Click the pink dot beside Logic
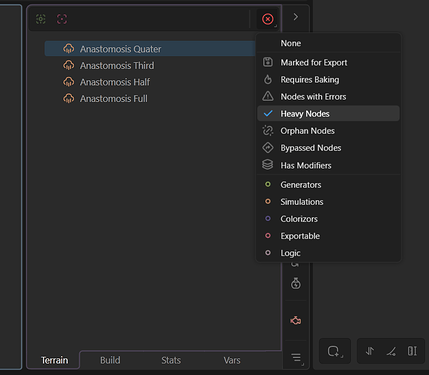 [x=268, y=253]
